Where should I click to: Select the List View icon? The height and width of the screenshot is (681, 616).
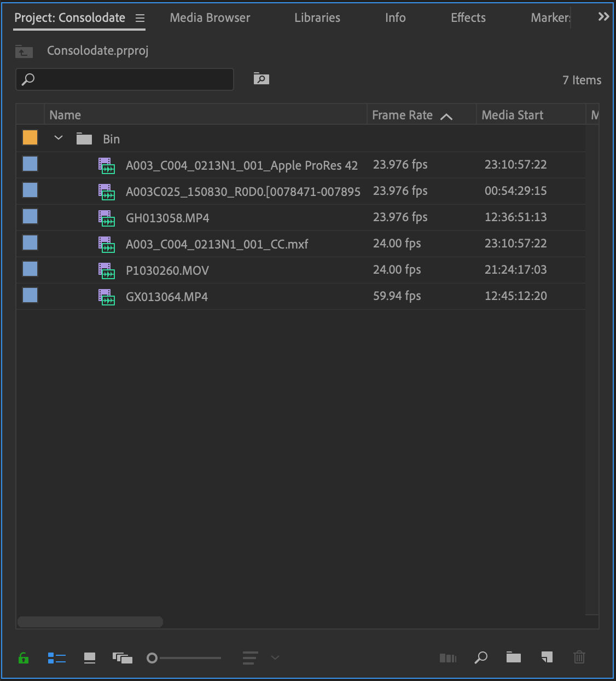click(x=56, y=658)
